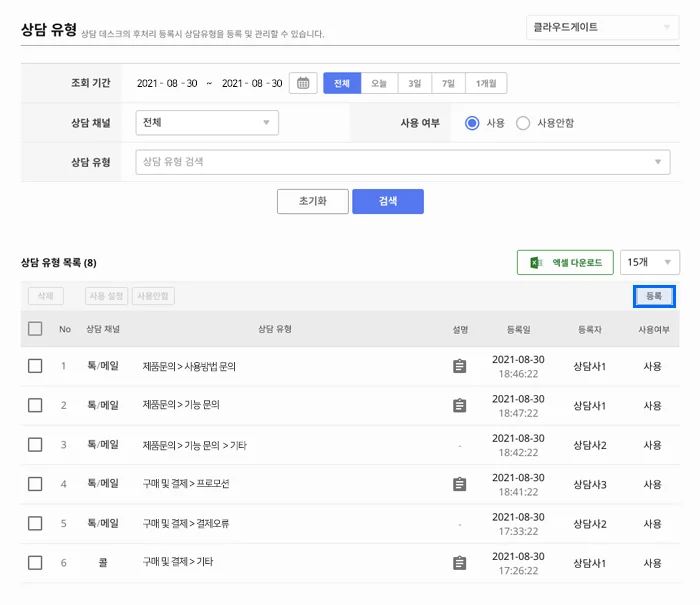Image resolution: width=700 pixels, height=605 pixels.
Task: Select the 오늘 period tab
Action: 379,83
